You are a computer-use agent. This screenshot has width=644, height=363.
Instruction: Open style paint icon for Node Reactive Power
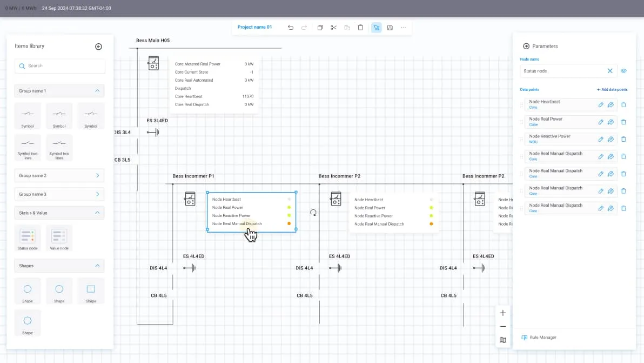click(x=611, y=140)
